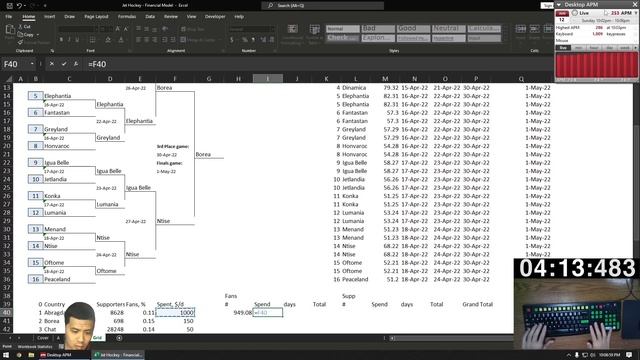Open the font name dropdown
Viewport: 640px width, 360px height.
(x=96, y=29)
